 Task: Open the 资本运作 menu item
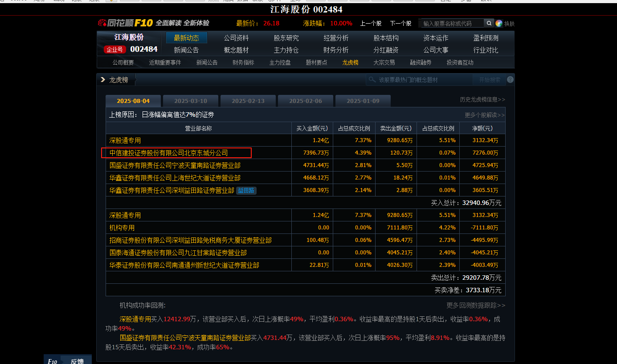pyautogui.click(x=436, y=38)
